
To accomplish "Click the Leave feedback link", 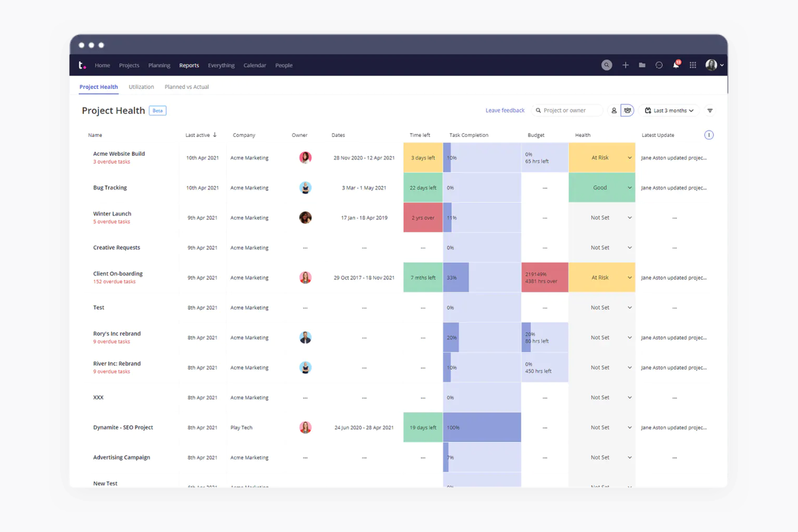I will coord(505,110).
